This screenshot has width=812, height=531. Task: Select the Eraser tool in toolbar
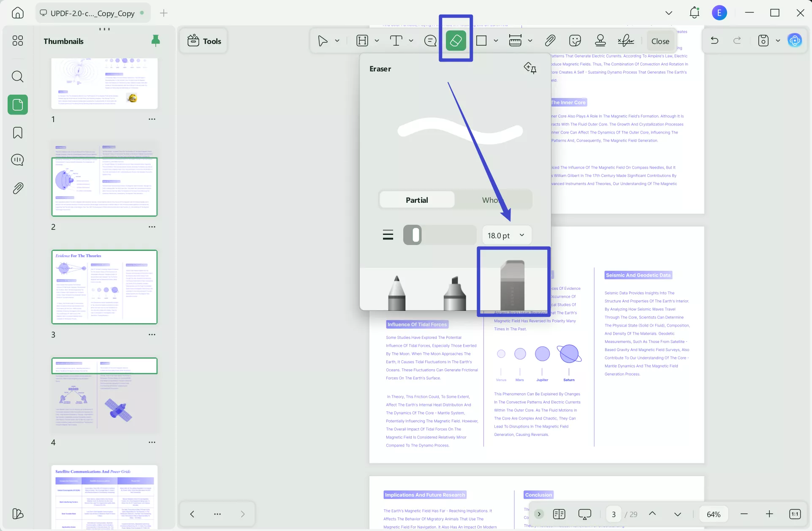(x=456, y=41)
